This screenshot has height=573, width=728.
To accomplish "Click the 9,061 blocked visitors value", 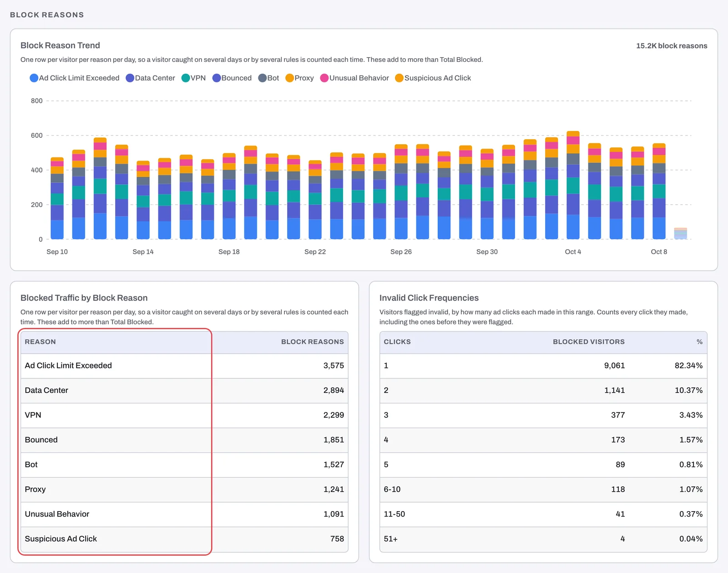I will coord(614,366).
